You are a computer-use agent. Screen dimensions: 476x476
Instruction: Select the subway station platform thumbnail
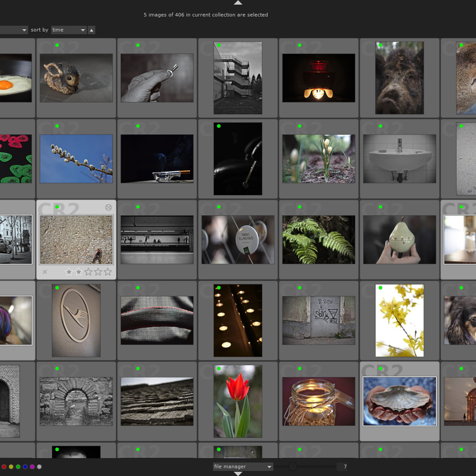(x=157, y=240)
